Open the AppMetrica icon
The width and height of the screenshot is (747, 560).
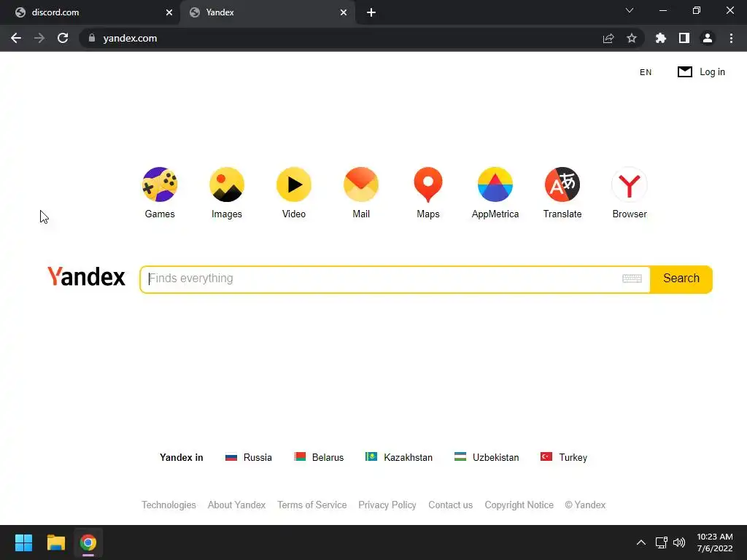(495, 184)
